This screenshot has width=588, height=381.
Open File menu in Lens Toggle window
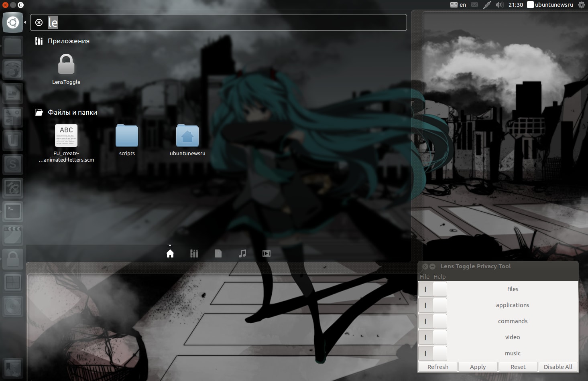(425, 277)
